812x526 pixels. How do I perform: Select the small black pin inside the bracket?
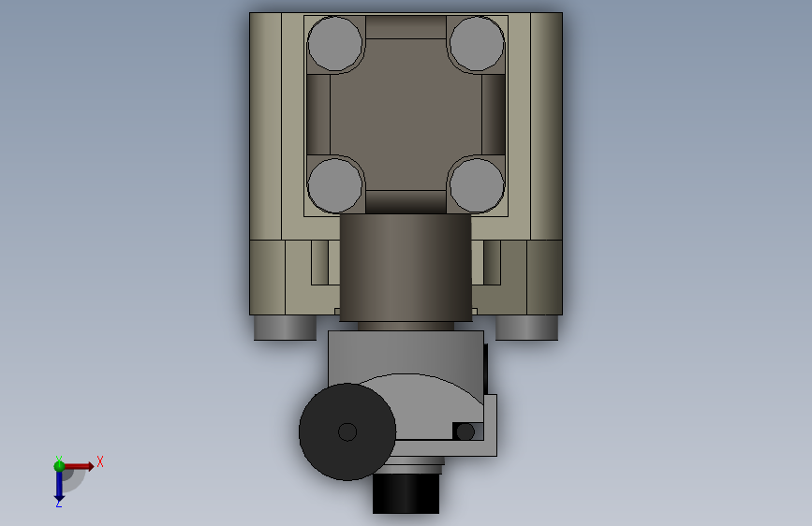pos(465,431)
